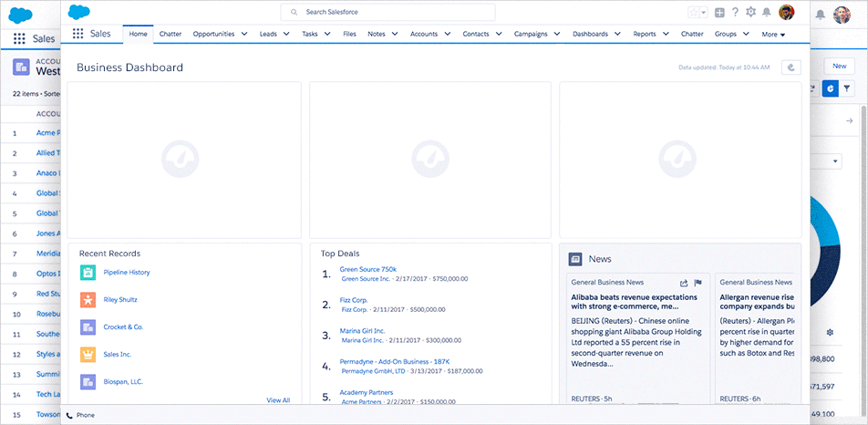Screen dimensions: 868x425
Task: Click the star icon beside Riley Shultz
Action: click(x=88, y=300)
